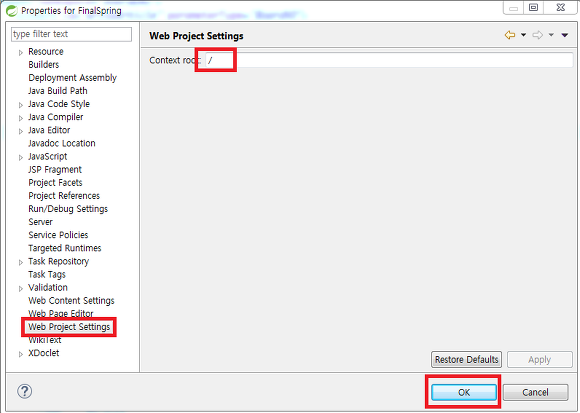
Task: Expand the Task Repository node
Action: (21, 263)
